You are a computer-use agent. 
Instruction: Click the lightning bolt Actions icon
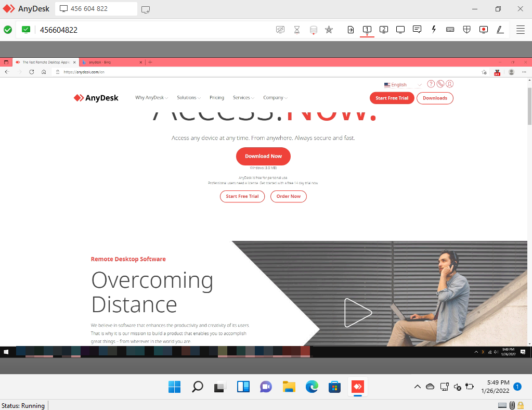click(434, 30)
